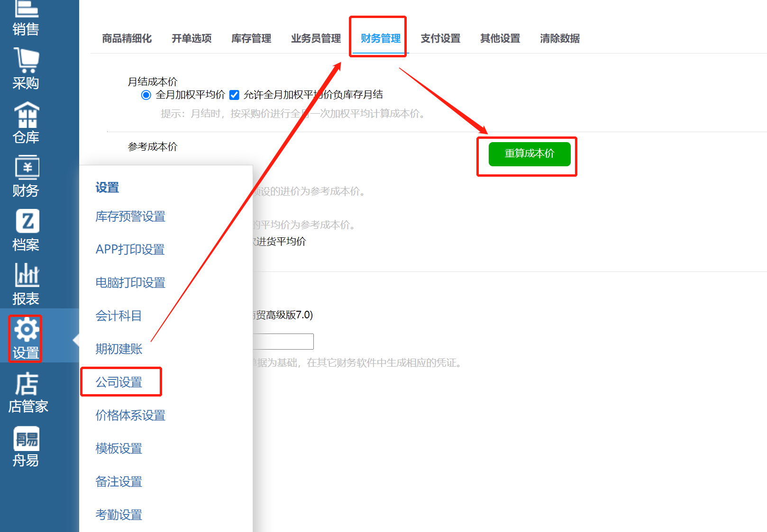
Task: Open 价格体系设置 menu entry
Action: (x=130, y=415)
